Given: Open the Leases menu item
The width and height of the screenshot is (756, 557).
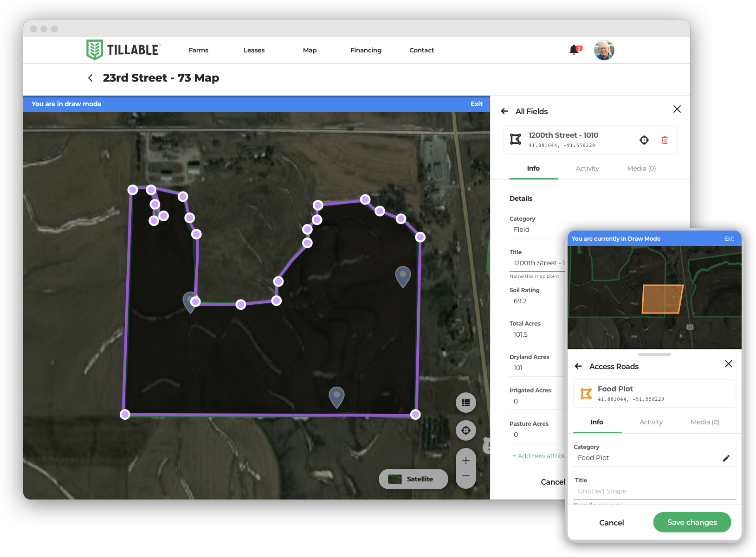Looking at the screenshot, I should point(254,50).
